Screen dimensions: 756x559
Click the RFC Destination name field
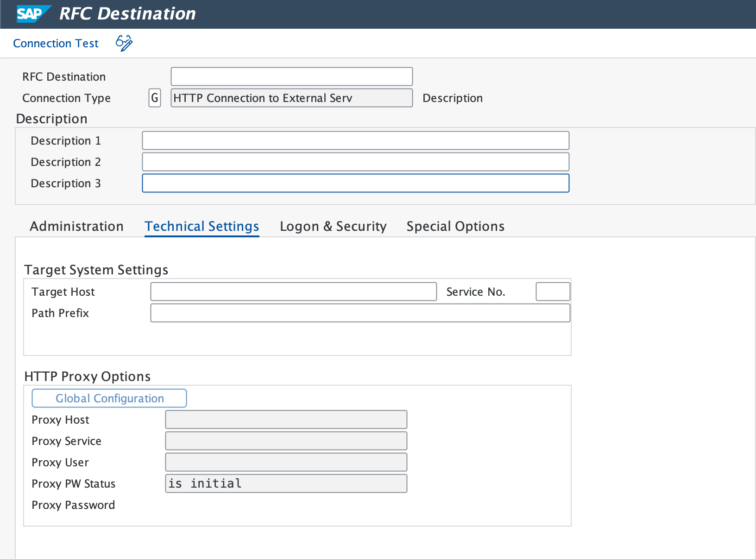pos(291,76)
